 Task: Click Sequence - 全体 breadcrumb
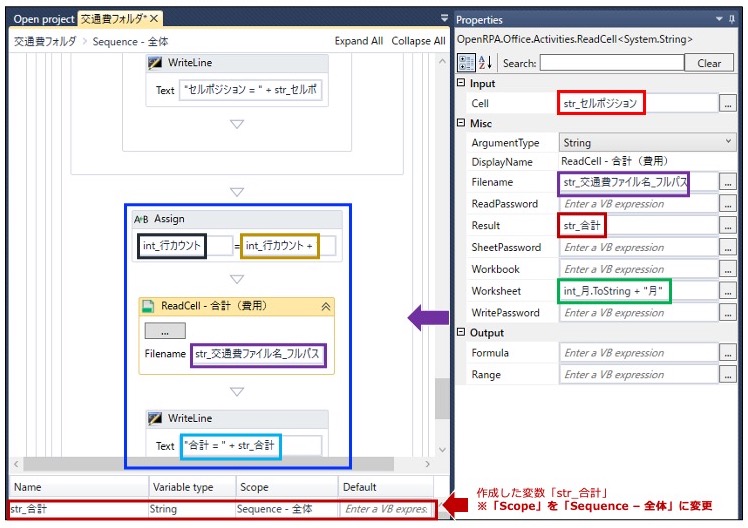130,41
